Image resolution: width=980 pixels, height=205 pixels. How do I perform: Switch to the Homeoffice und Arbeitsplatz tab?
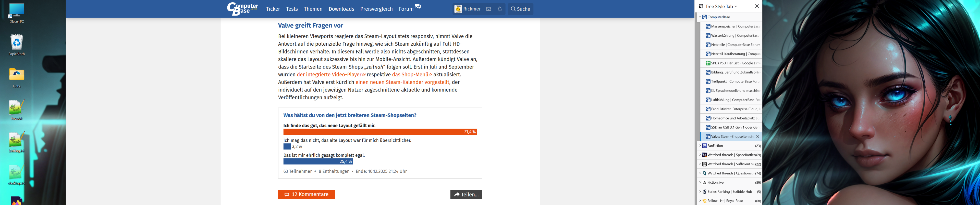[x=731, y=118]
